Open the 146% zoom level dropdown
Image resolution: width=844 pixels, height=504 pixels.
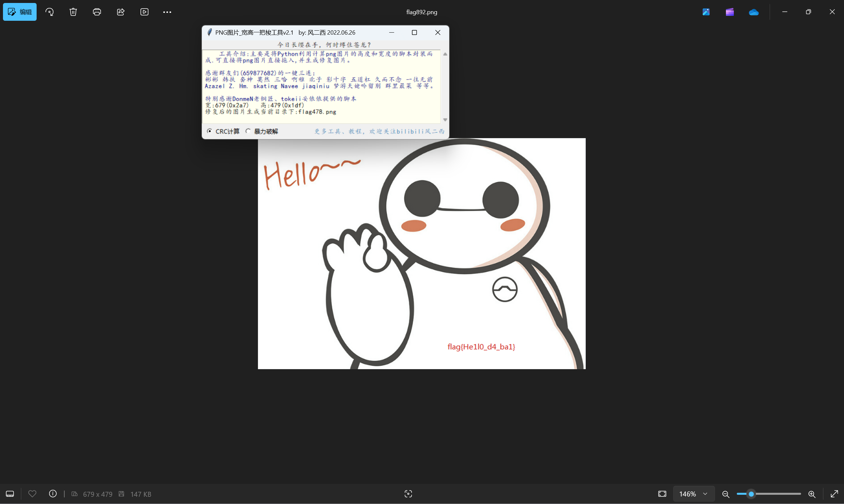[x=694, y=494]
